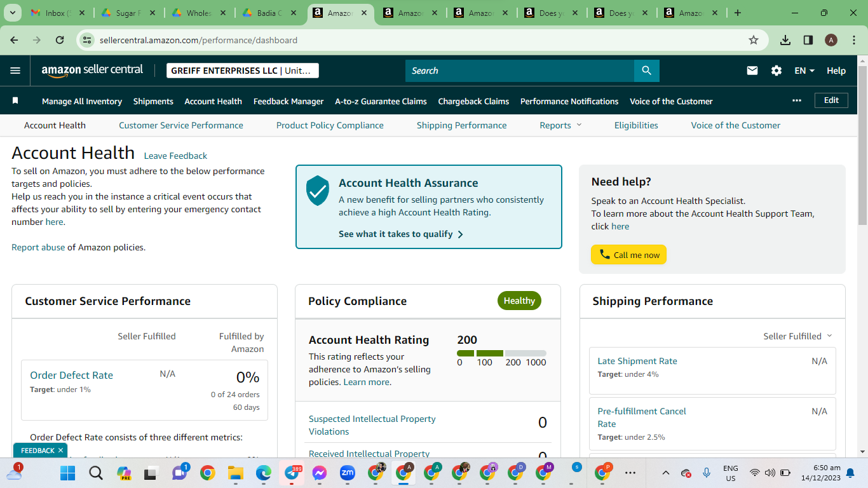The image size is (868, 488).
Task: Open Messenger from the taskbar
Action: (320, 473)
